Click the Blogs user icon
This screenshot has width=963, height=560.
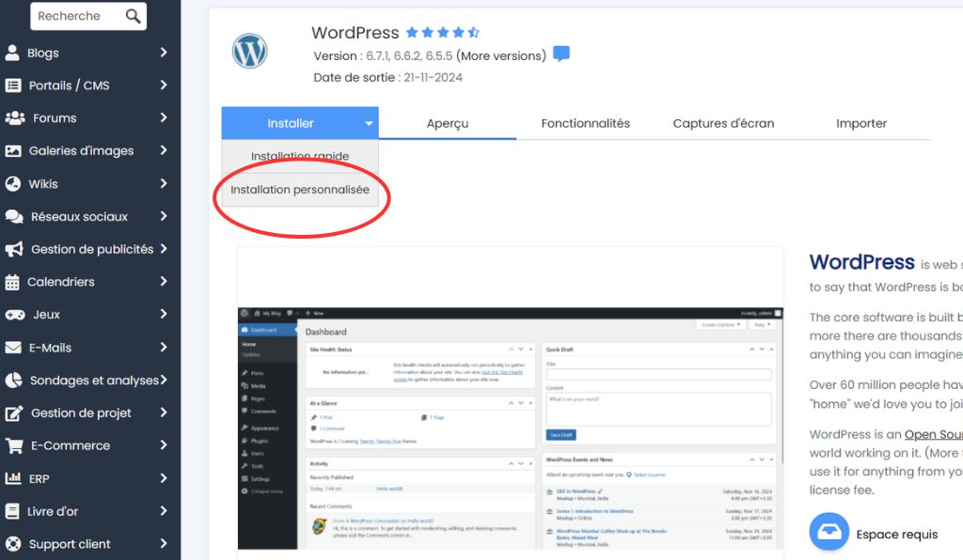(12, 53)
